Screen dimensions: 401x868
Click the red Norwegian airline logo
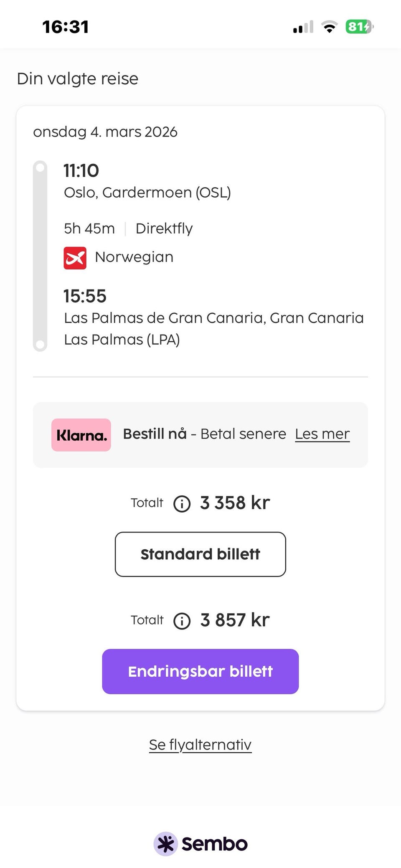75,258
